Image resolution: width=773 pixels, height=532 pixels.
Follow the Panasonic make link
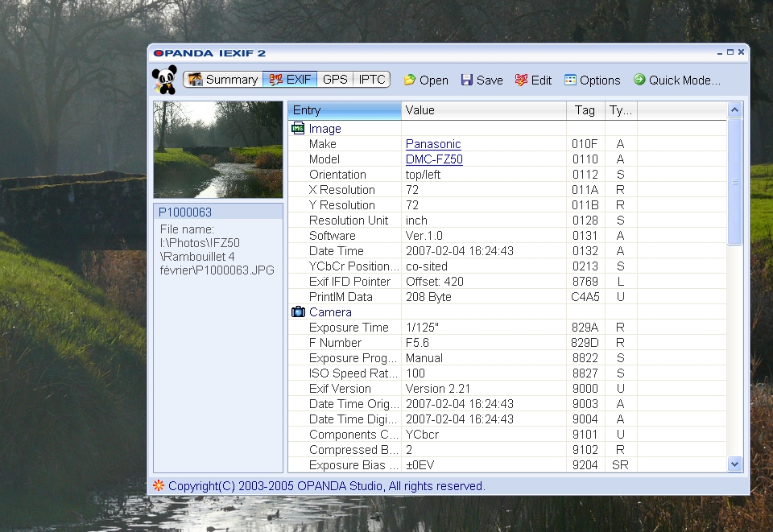(x=432, y=144)
